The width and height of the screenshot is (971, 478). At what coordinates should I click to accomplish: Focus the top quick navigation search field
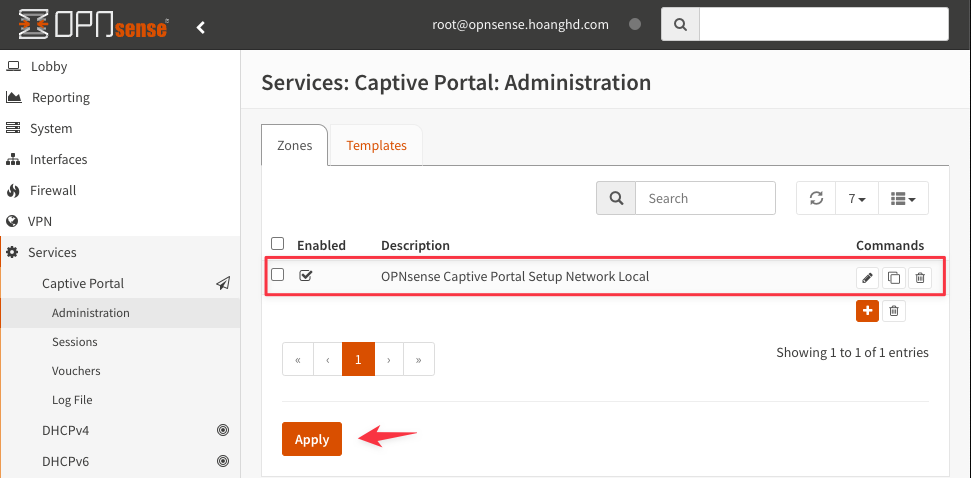824,25
